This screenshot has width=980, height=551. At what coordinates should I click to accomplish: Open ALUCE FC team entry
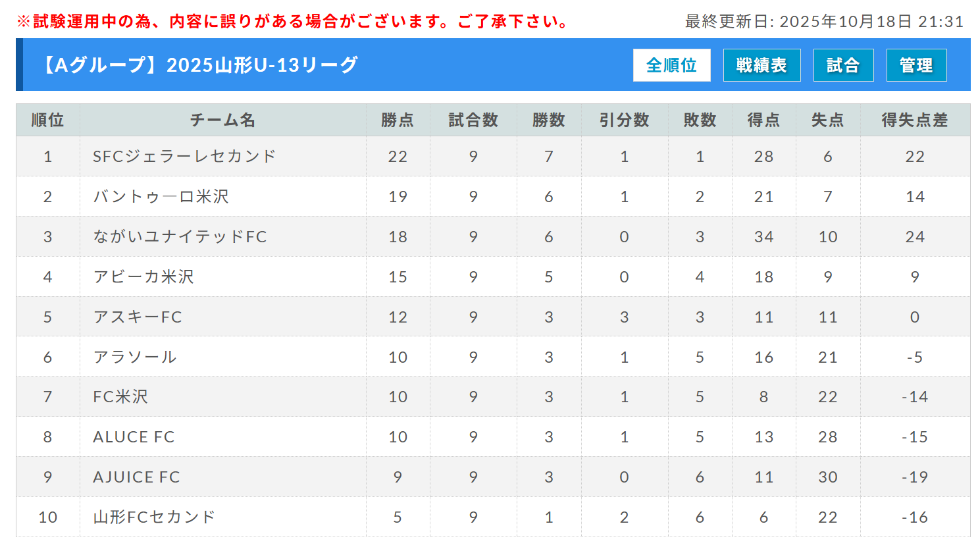(x=134, y=437)
